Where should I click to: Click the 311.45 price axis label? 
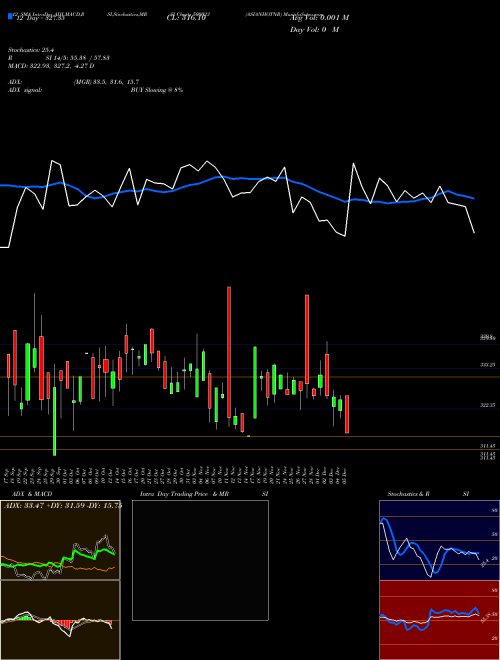tap(488, 445)
